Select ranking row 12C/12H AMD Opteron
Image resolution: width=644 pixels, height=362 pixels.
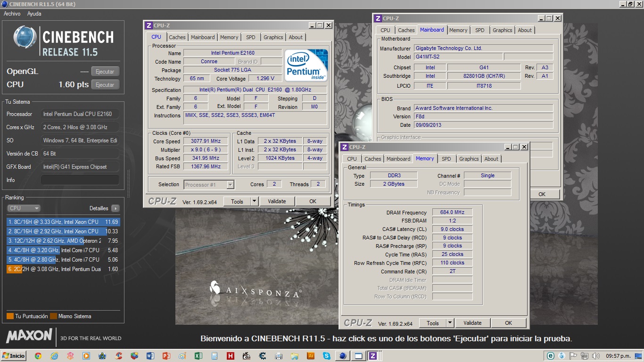(x=63, y=241)
